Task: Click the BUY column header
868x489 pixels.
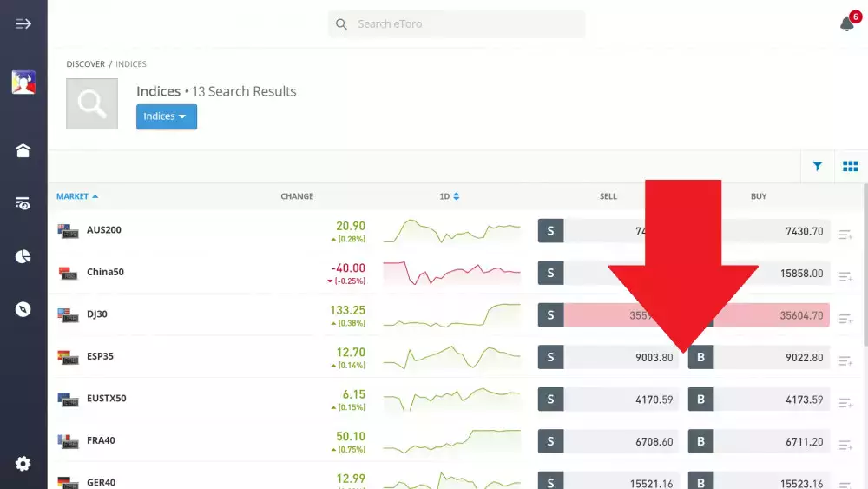Action: [759, 196]
